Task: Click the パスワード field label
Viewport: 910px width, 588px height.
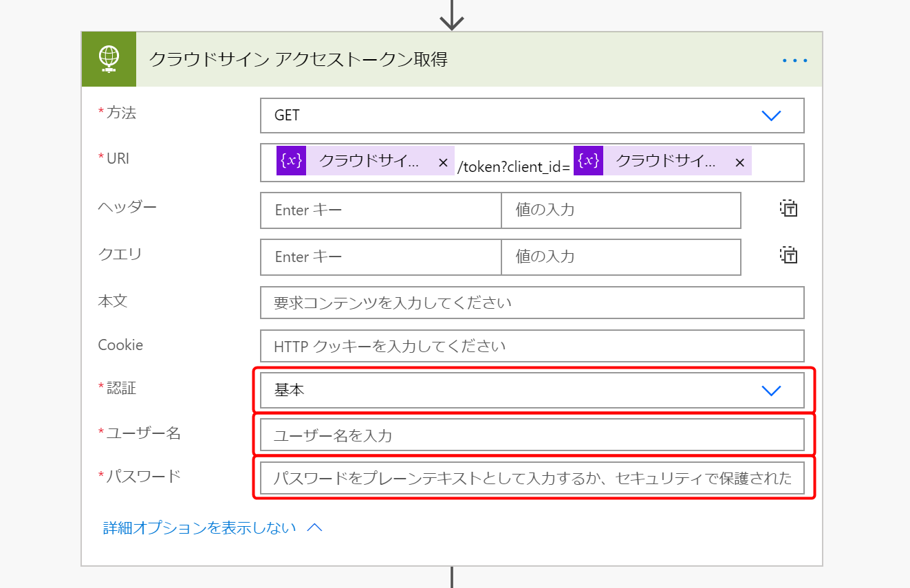Action: 143,476
